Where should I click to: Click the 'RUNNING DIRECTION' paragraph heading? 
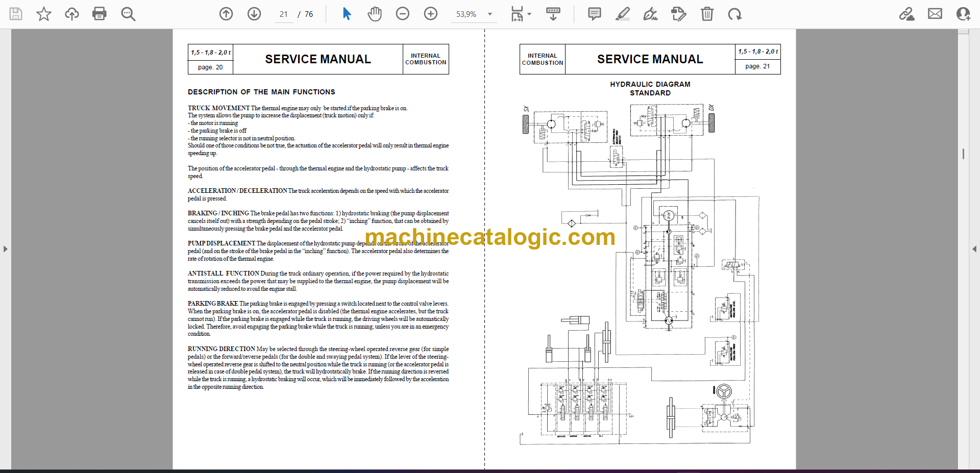(x=222, y=349)
